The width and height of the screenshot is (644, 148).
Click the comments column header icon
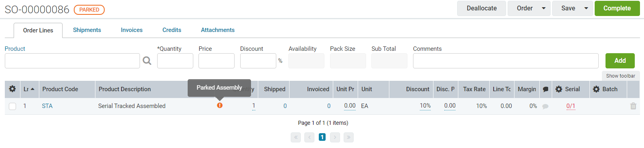pyautogui.click(x=545, y=90)
